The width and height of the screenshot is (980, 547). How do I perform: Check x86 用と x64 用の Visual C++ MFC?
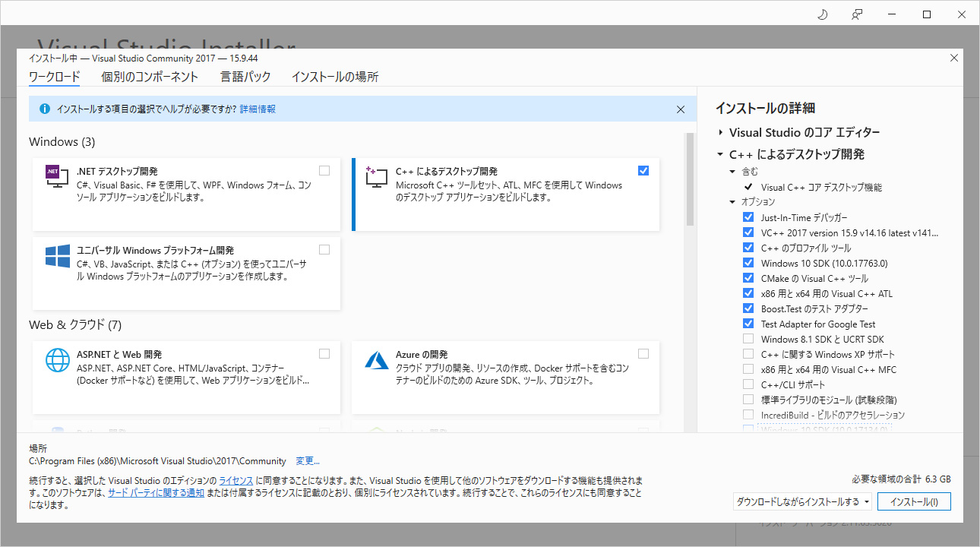tap(748, 369)
